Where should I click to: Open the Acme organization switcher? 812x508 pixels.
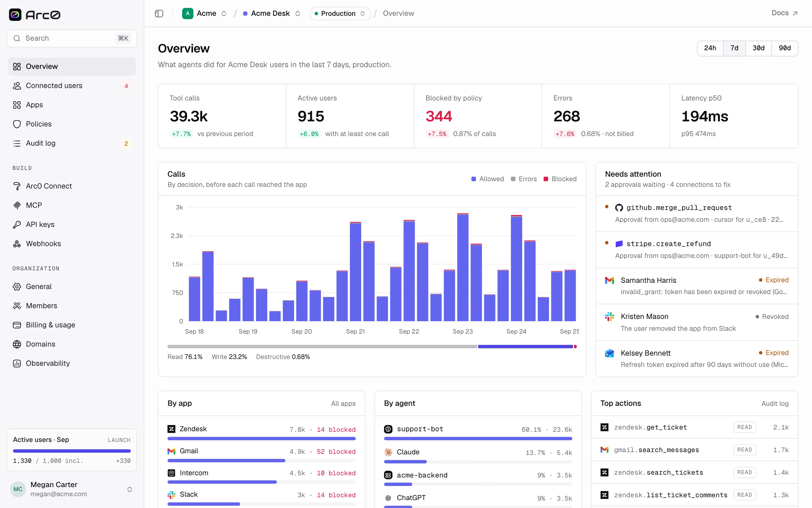pyautogui.click(x=204, y=14)
